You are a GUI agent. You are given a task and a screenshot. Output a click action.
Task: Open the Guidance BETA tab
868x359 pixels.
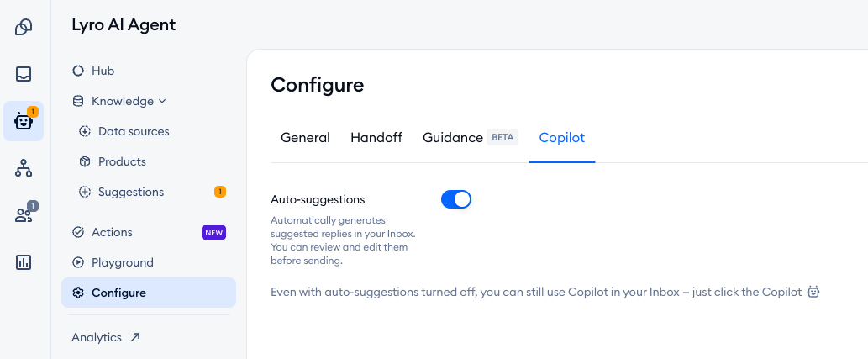[470, 138]
